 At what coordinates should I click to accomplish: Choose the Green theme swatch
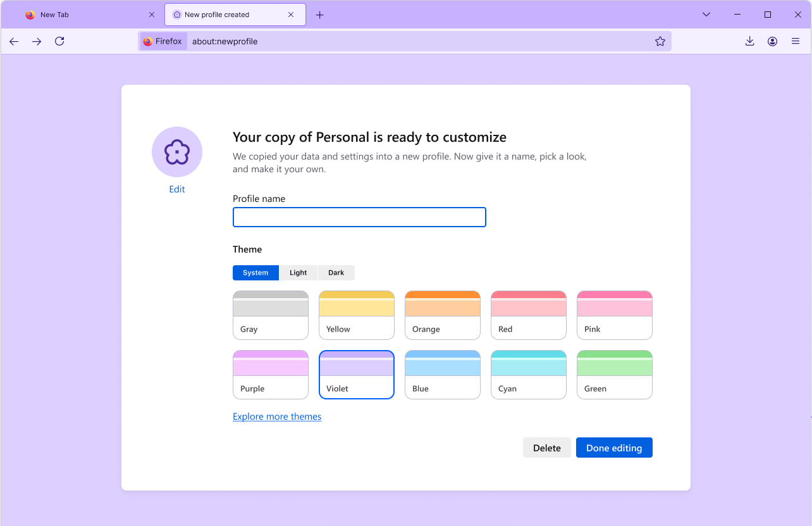tap(614, 375)
